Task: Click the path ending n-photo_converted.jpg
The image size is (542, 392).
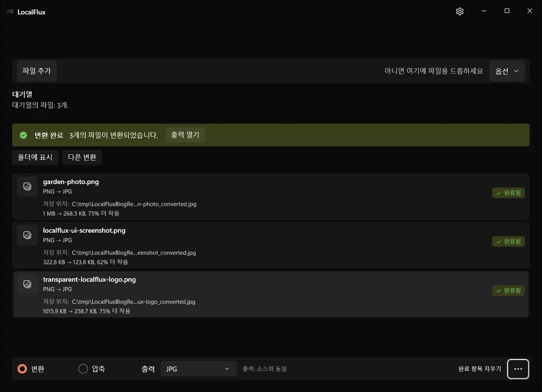Action: click(x=134, y=204)
